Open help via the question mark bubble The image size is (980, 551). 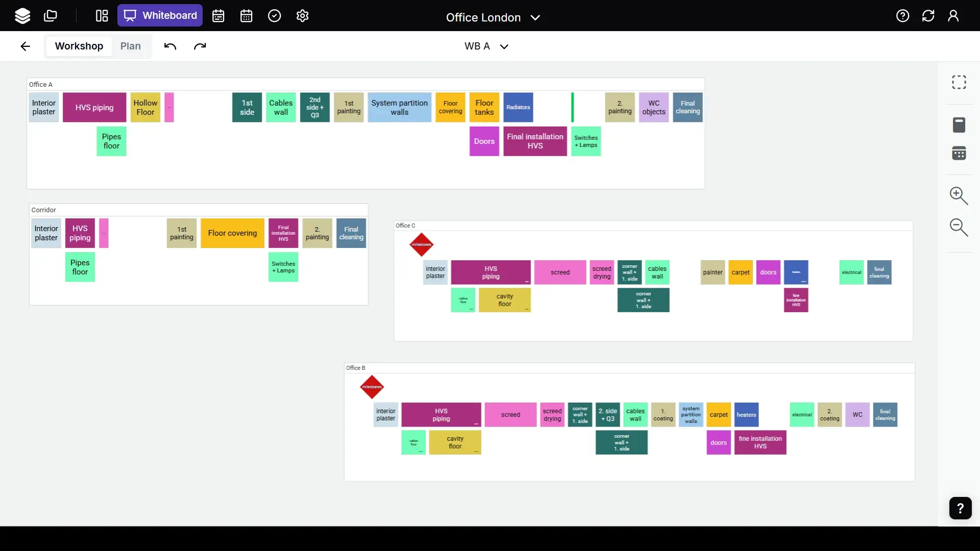coord(960,508)
